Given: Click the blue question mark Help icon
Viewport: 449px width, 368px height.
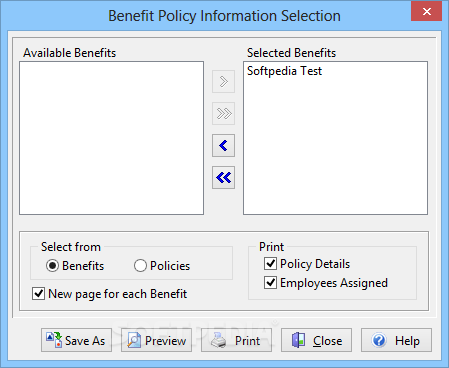Looking at the screenshot, I should (x=379, y=340).
